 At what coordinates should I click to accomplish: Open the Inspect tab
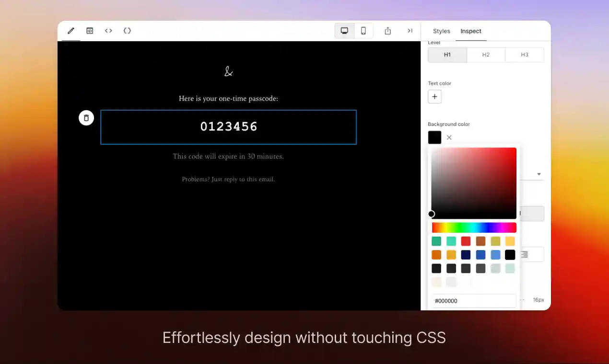coord(470,31)
